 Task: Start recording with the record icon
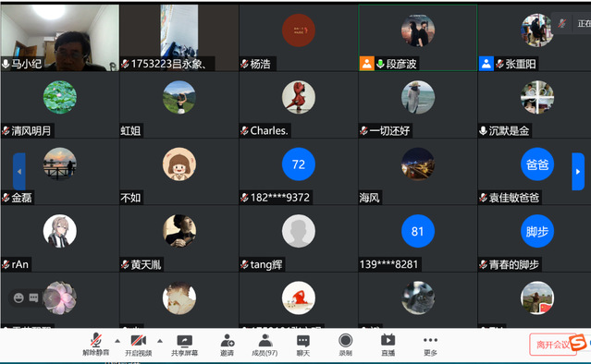click(345, 340)
